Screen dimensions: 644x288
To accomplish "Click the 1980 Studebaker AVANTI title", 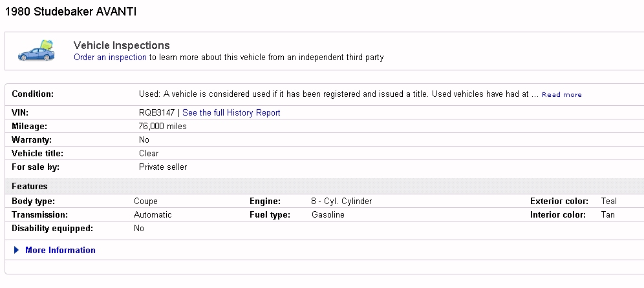I will click(70, 12).
